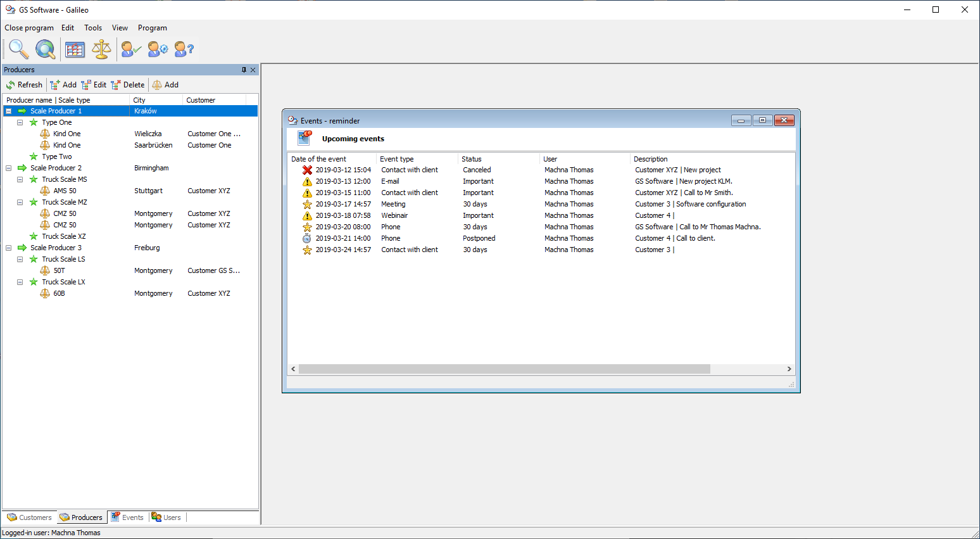980x539 pixels.
Task: Click the user with green checkmark icon
Action: 131,49
